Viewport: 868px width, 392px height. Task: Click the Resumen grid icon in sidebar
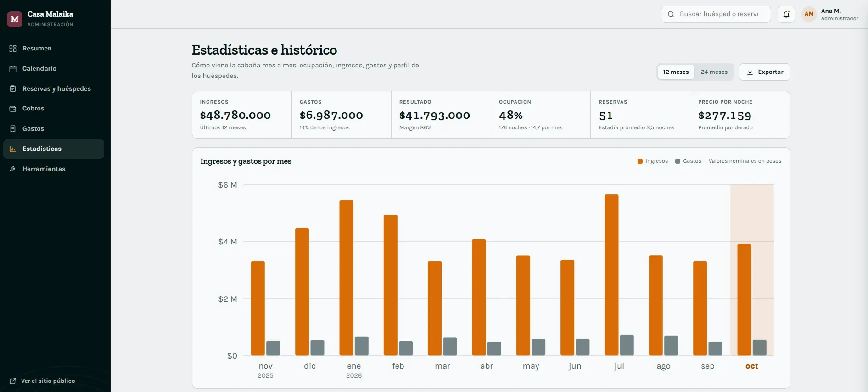(13, 49)
